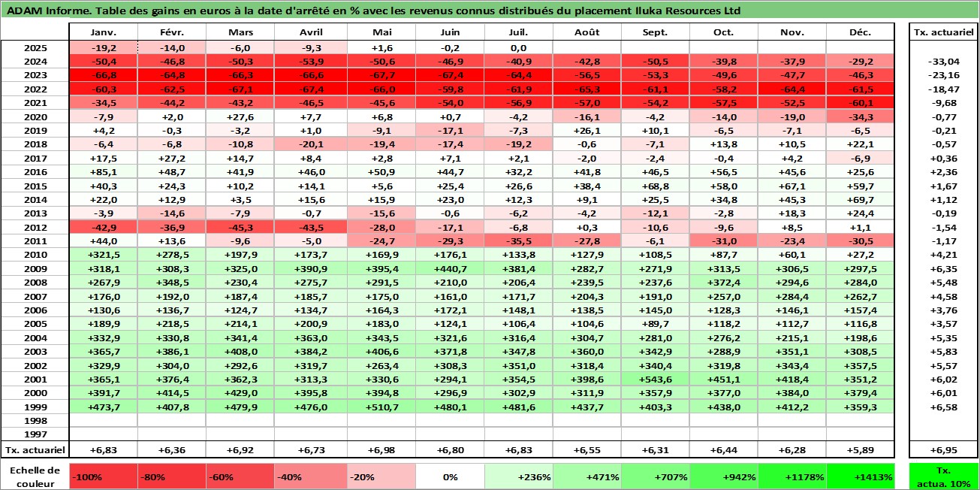Click actuarial rate +4,21 for 2010
Viewport: 980px width, 490px height.
(944, 255)
